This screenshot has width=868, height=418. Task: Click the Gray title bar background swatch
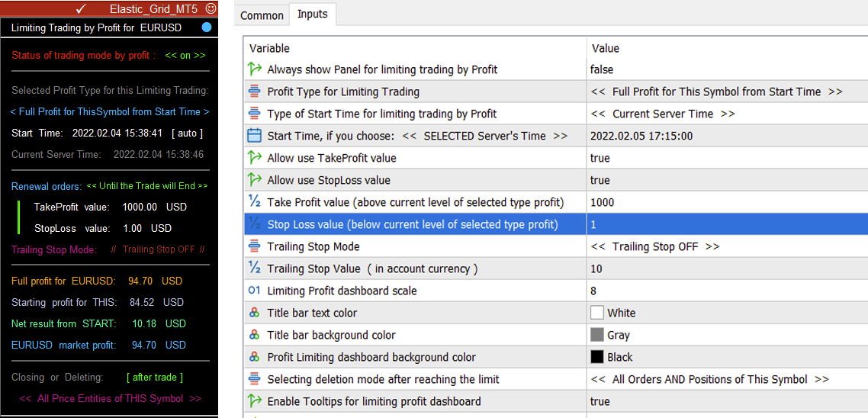click(x=596, y=335)
